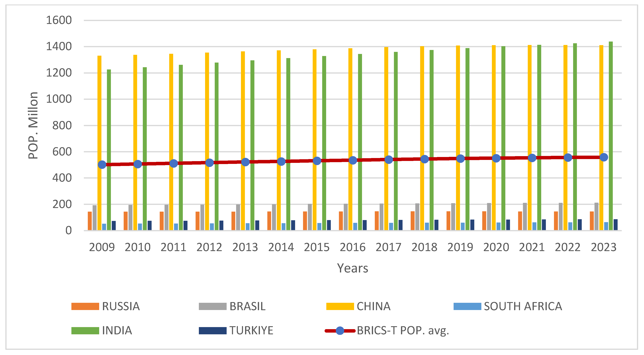Click the 2012 year label
Screen dimensions: 644x355
click(x=209, y=247)
